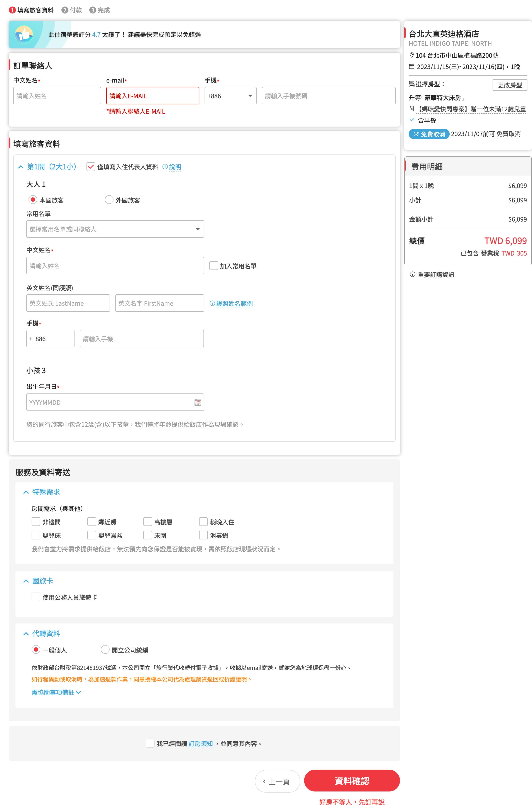Viewport: 532px width, 810px height.
Task: Click the 免費取消 shield badge
Action: click(x=429, y=134)
